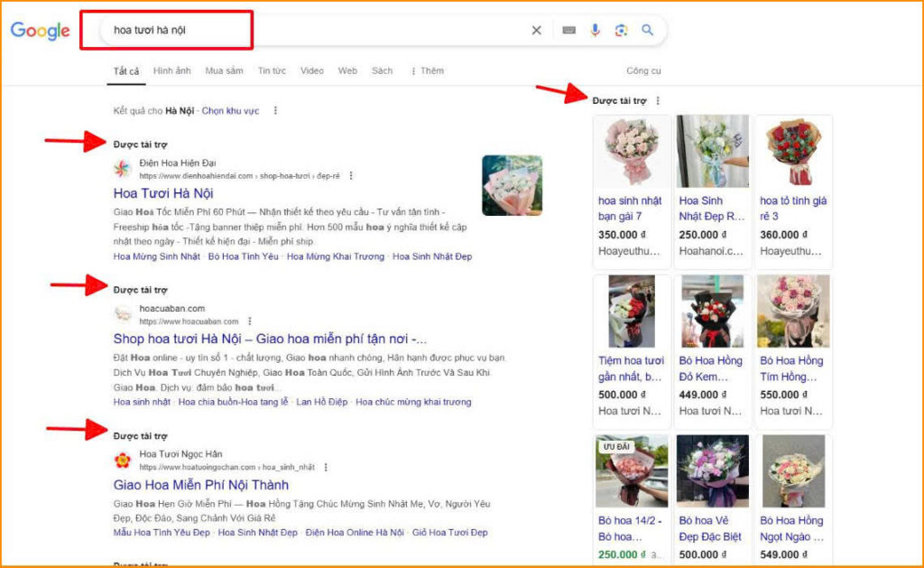Open hoa tỏ tình giá rẻ 3 product title

point(793,209)
